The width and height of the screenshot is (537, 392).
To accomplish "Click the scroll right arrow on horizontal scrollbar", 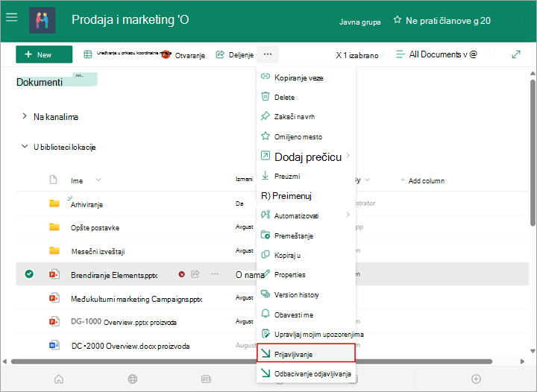I will click(522, 361).
